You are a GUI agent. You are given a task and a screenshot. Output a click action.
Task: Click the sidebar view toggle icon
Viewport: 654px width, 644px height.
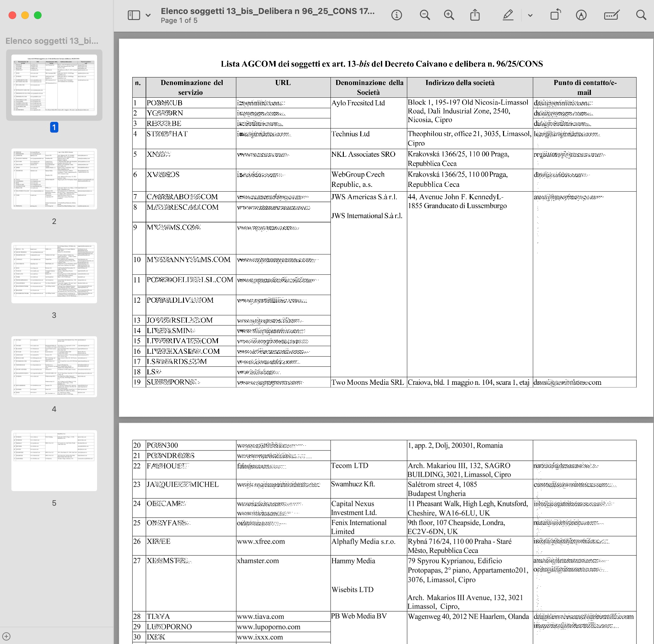tap(134, 15)
